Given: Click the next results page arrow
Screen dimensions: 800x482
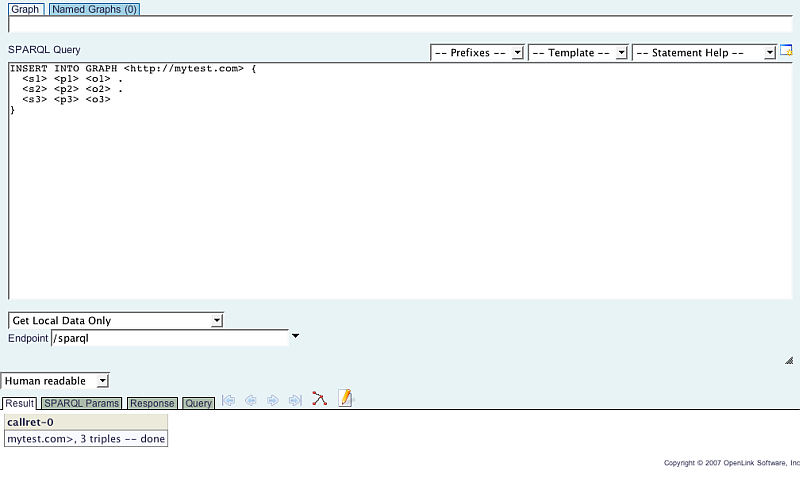Looking at the screenshot, I should [273, 400].
